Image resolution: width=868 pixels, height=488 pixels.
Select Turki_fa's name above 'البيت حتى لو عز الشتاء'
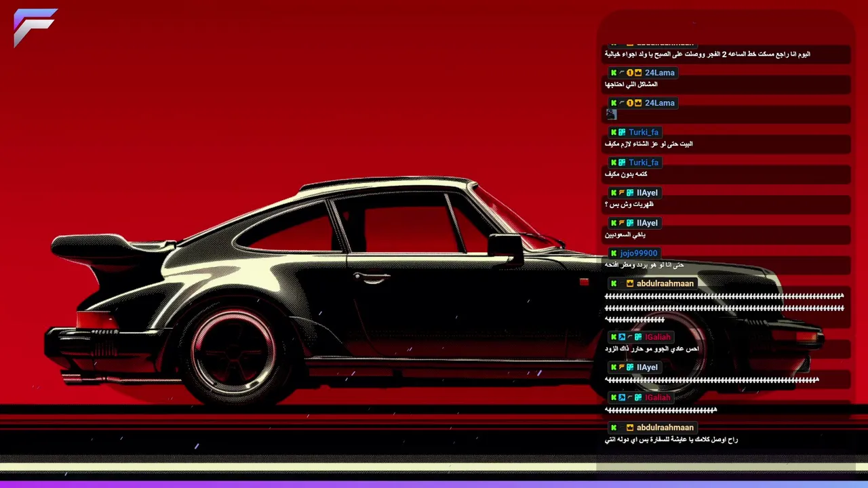tap(643, 132)
